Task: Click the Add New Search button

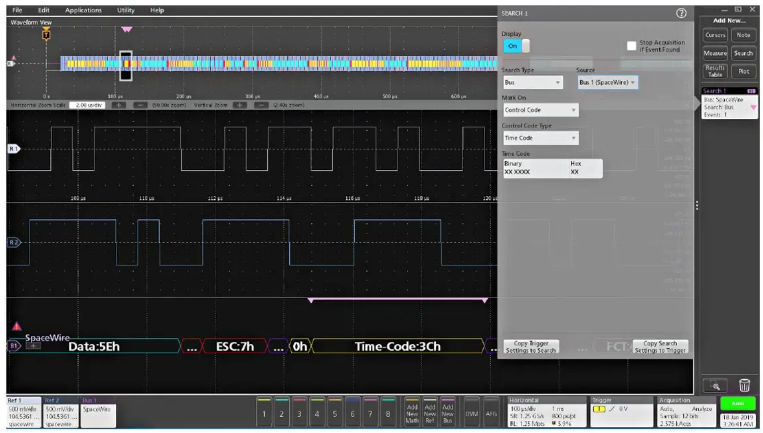Action: coord(743,53)
